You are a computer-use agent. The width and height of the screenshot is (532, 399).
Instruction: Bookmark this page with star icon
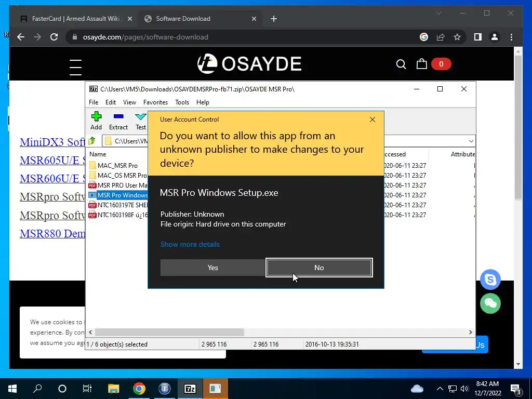click(x=457, y=37)
